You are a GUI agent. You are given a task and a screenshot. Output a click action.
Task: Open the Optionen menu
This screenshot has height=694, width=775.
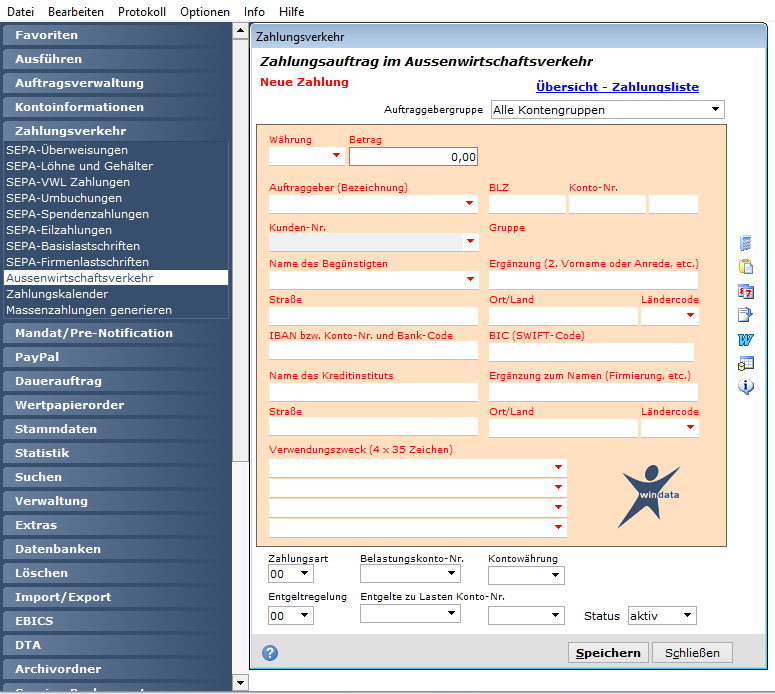pyautogui.click(x=205, y=11)
